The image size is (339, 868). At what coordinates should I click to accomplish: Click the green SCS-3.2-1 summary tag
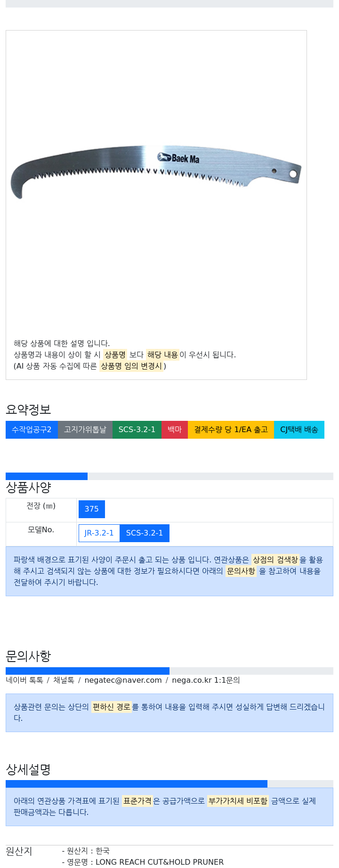(137, 430)
